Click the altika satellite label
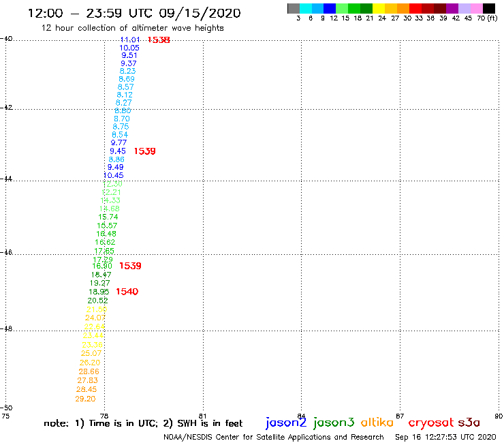 click(377, 422)
